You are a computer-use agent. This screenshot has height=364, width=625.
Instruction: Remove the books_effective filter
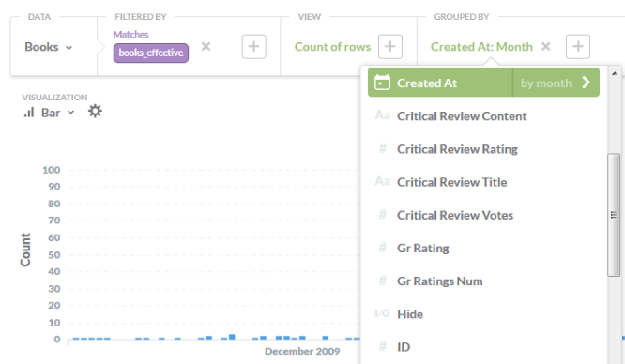[206, 47]
